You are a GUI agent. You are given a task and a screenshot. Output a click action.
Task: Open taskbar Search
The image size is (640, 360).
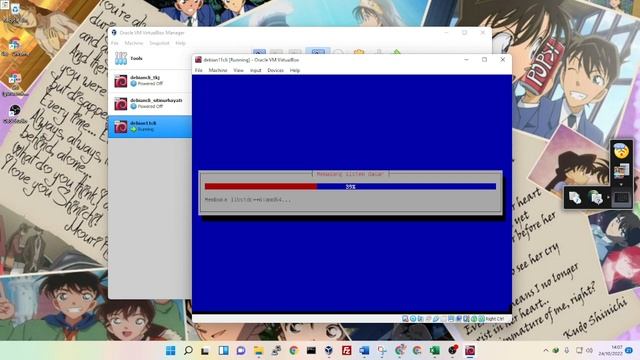(x=188, y=350)
